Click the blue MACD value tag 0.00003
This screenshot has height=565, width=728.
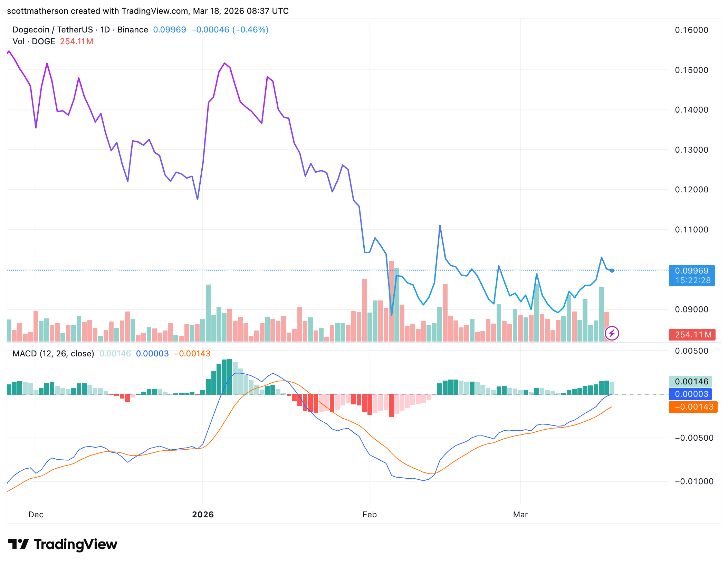[x=691, y=394]
